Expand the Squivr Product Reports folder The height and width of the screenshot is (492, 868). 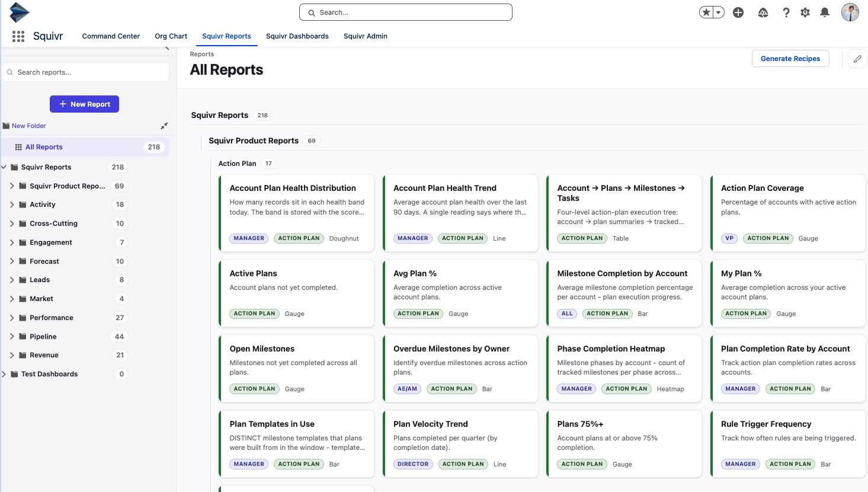pyautogui.click(x=12, y=186)
